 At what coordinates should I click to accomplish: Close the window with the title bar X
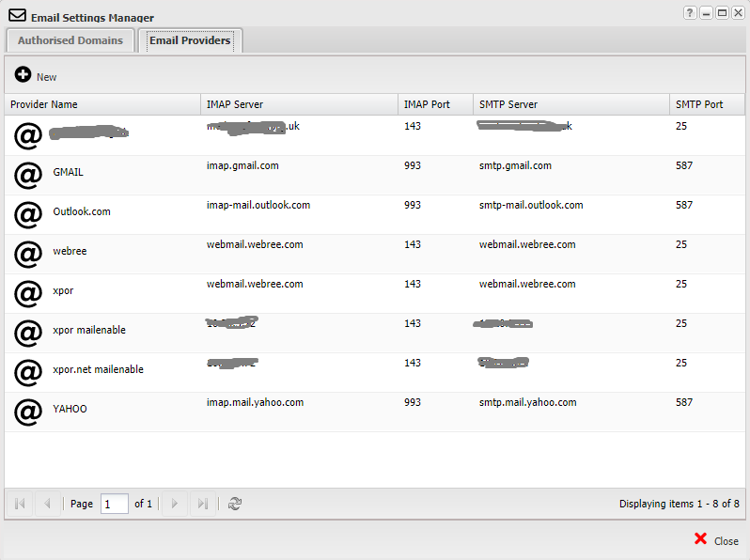(738, 12)
